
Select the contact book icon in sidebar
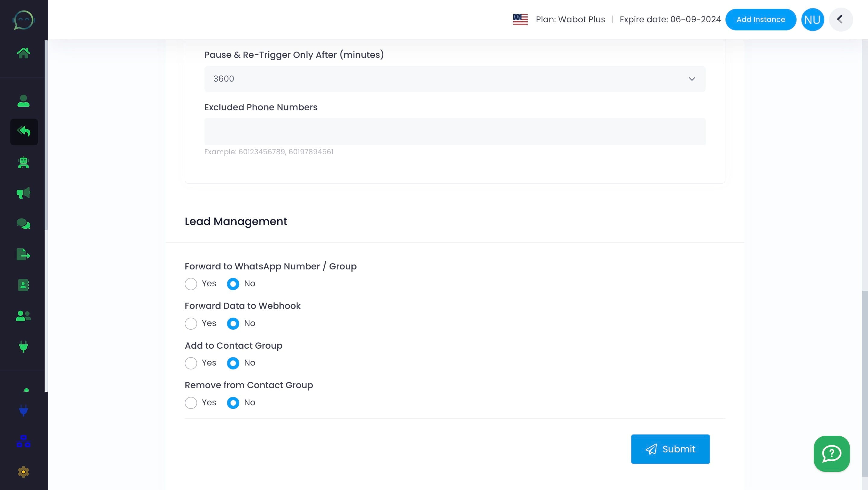coord(23,285)
